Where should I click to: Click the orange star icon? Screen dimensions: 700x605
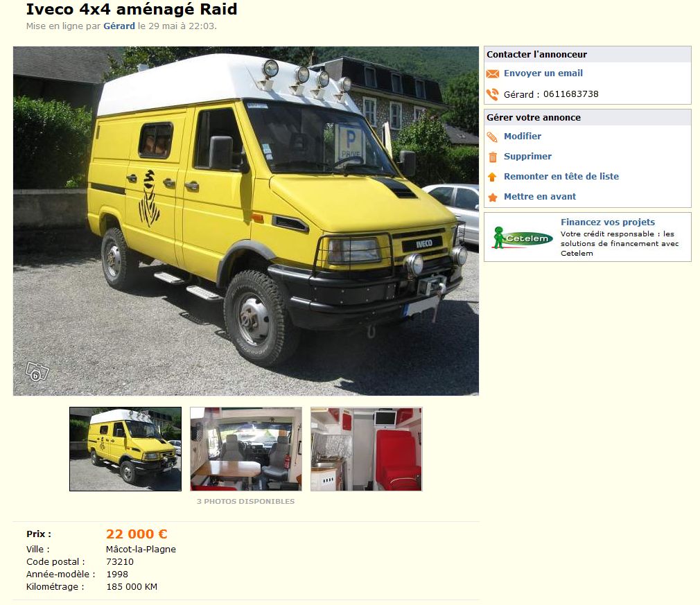pyautogui.click(x=492, y=198)
